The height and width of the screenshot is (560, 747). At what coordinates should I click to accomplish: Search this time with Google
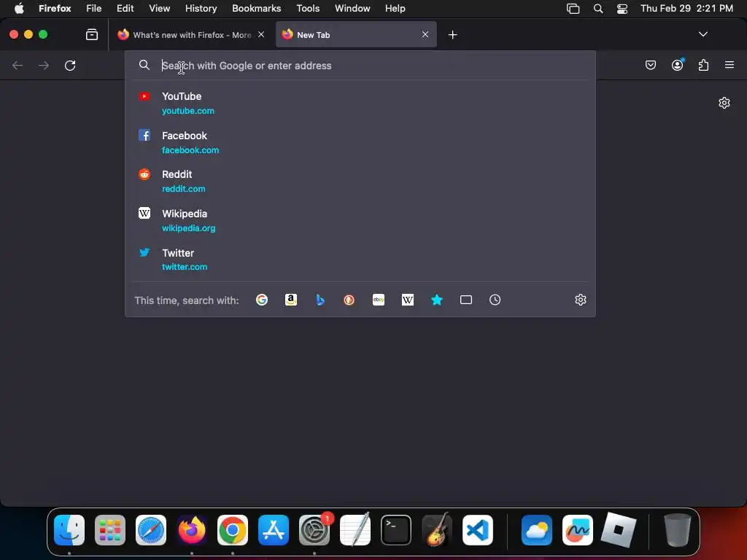[x=262, y=300]
